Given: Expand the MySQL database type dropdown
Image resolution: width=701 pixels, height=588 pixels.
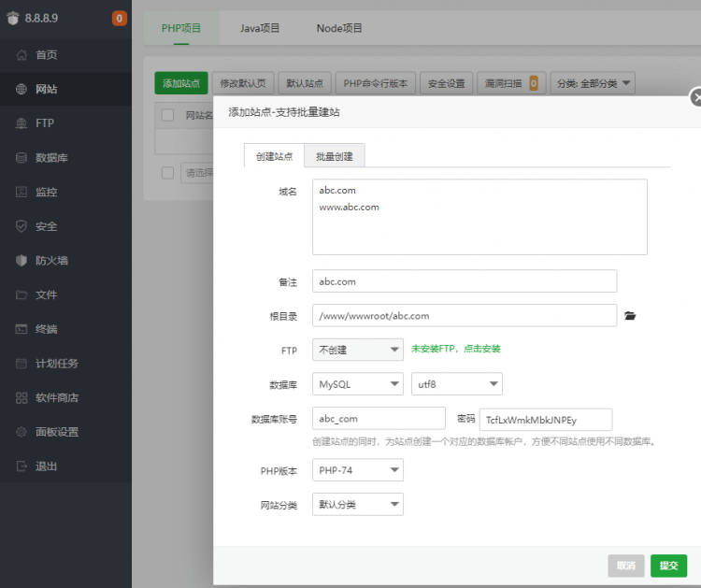Looking at the screenshot, I should point(357,384).
